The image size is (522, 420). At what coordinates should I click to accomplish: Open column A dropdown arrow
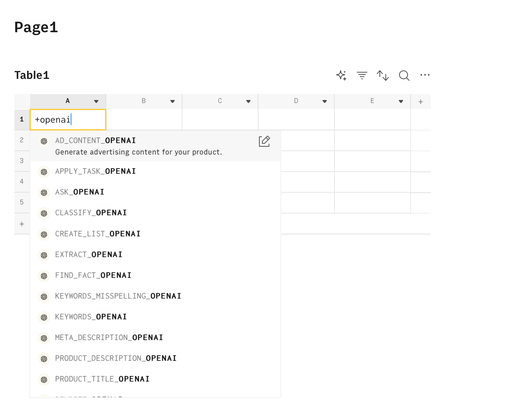pos(96,101)
